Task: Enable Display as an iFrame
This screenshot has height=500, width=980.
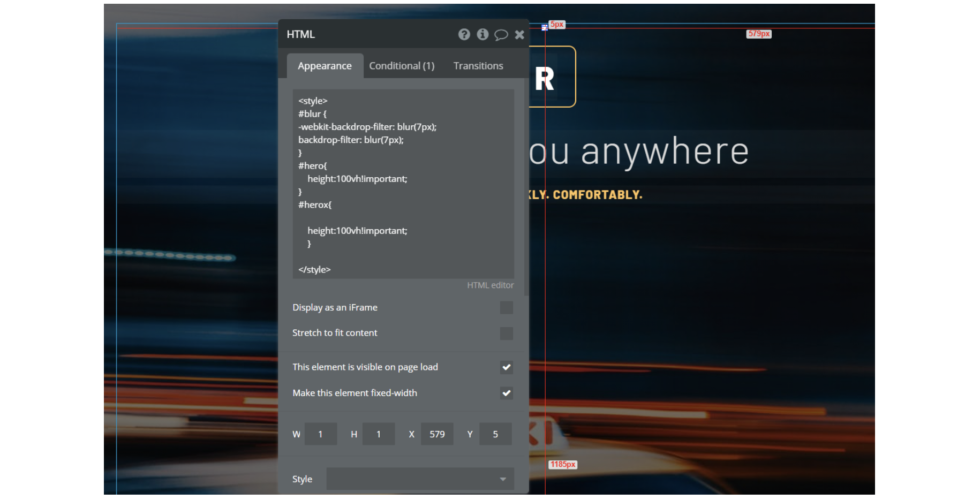Action: [x=506, y=308]
